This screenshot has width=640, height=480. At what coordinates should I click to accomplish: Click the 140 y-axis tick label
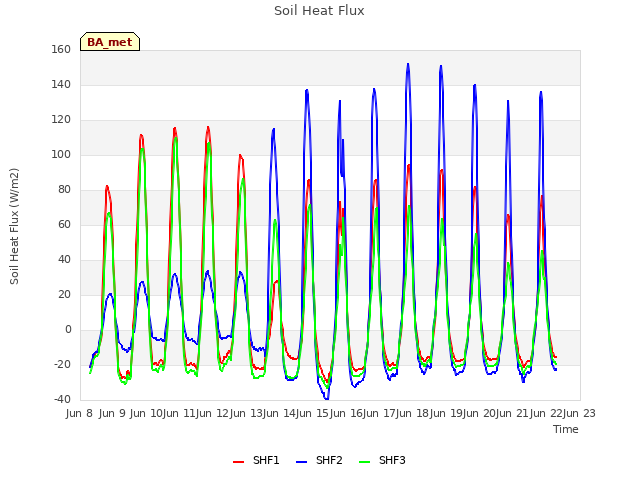[61, 84]
